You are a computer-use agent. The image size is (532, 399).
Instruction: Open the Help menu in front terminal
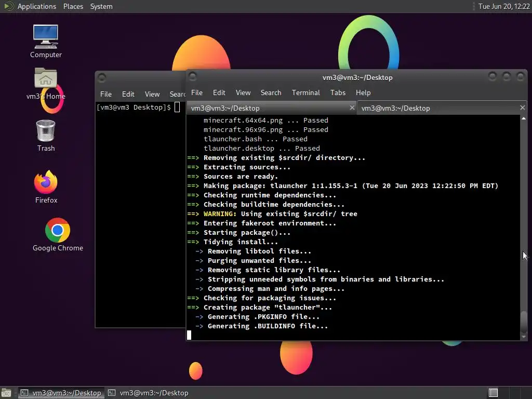pyautogui.click(x=363, y=92)
